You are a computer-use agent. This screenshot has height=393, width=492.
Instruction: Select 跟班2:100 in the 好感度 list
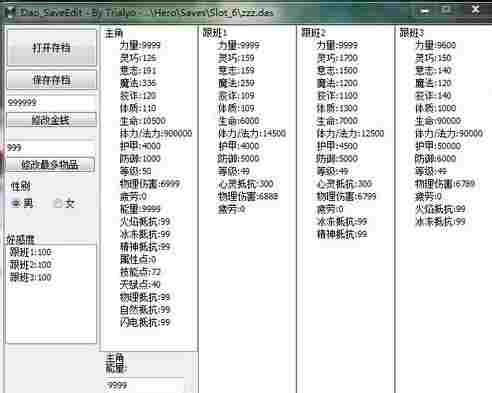click(30, 265)
